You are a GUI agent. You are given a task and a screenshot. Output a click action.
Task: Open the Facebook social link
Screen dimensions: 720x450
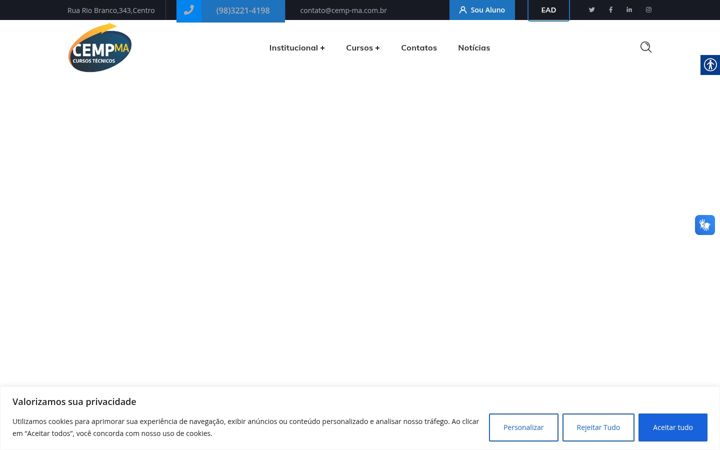pyautogui.click(x=610, y=10)
